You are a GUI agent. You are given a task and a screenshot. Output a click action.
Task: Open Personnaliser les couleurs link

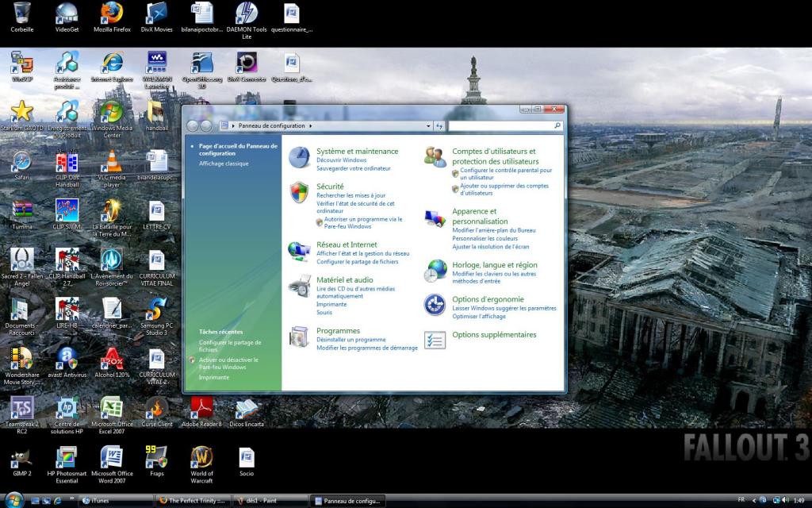485,238
